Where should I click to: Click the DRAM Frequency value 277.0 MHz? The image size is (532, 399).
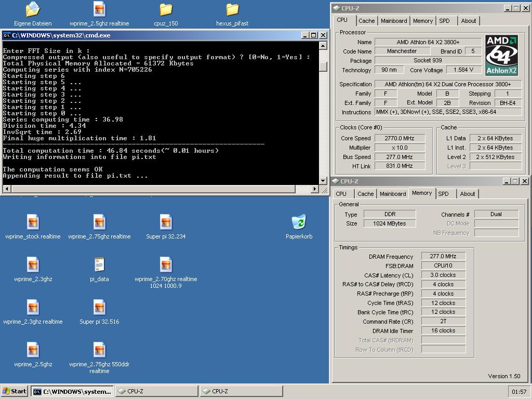[x=443, y=256]
